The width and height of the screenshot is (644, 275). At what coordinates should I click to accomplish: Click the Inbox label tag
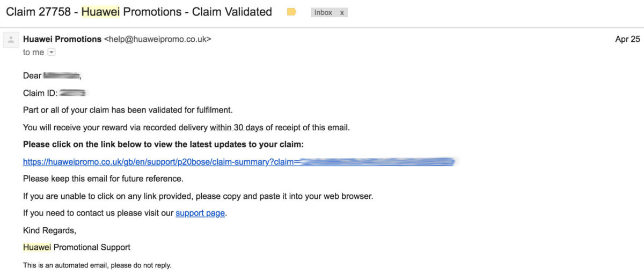(323, 12)
